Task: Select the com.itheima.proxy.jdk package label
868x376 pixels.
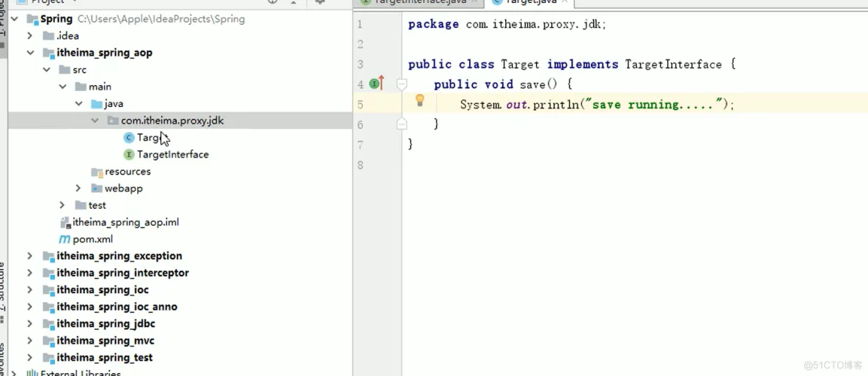Action: pos(173,121)
